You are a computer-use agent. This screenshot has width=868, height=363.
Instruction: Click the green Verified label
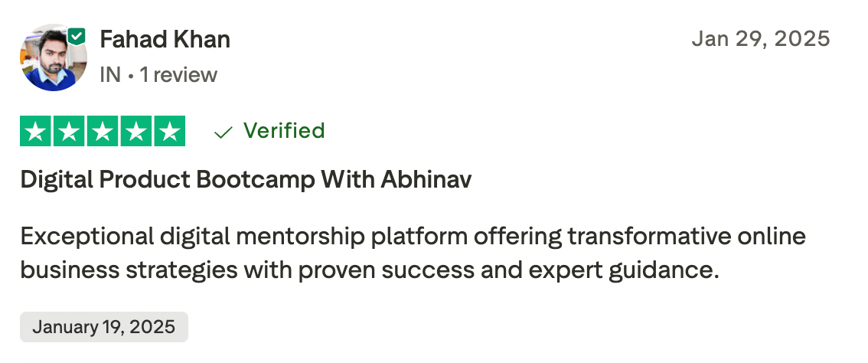(x=284, y=131)
